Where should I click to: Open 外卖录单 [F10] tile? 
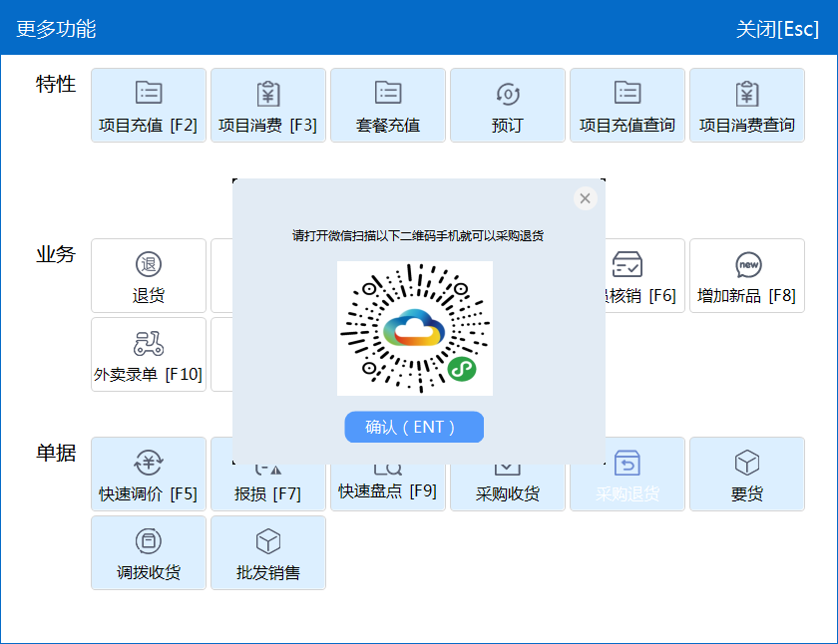(x=149, y=355)
